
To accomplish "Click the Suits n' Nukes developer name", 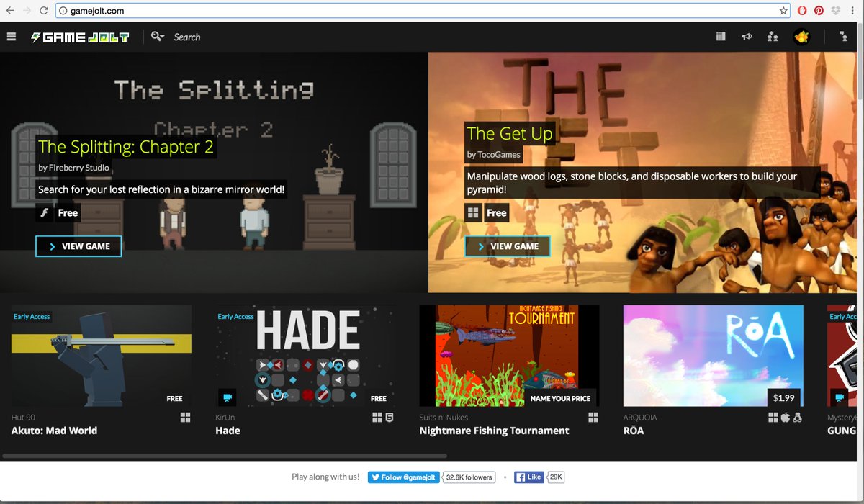I will pos(444,418).
